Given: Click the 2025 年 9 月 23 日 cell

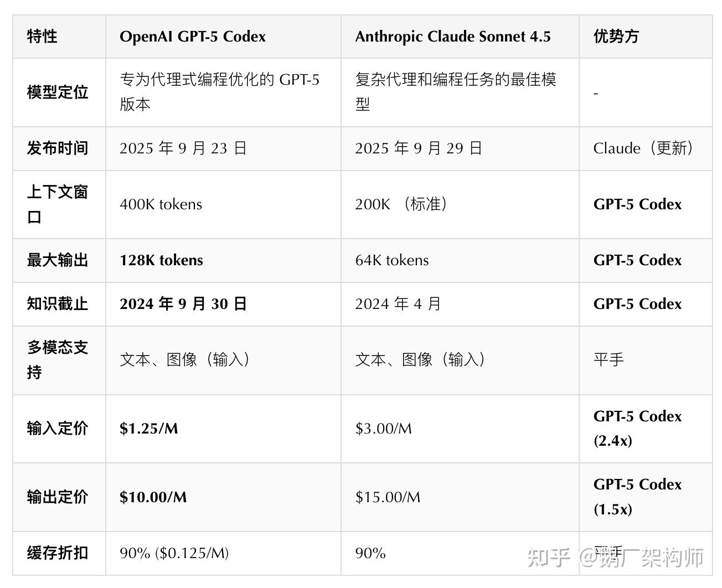Looking at the screenshot, I should 183,148.
